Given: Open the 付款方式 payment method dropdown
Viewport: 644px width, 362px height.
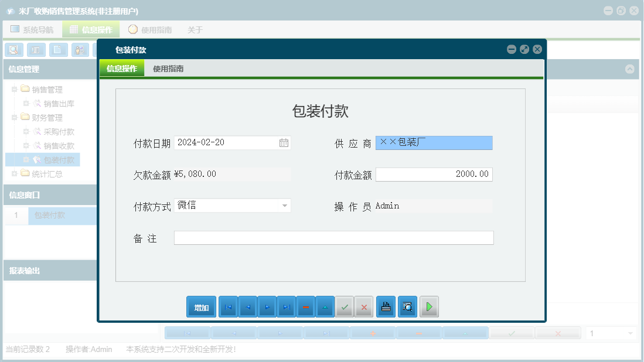Looking at the screenshot, I should 284,206.
